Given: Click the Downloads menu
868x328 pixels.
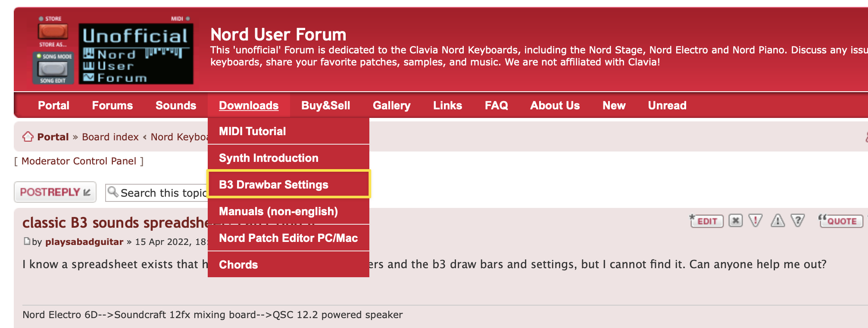Looking at the screenshot, I should click(x=249, y=105).
